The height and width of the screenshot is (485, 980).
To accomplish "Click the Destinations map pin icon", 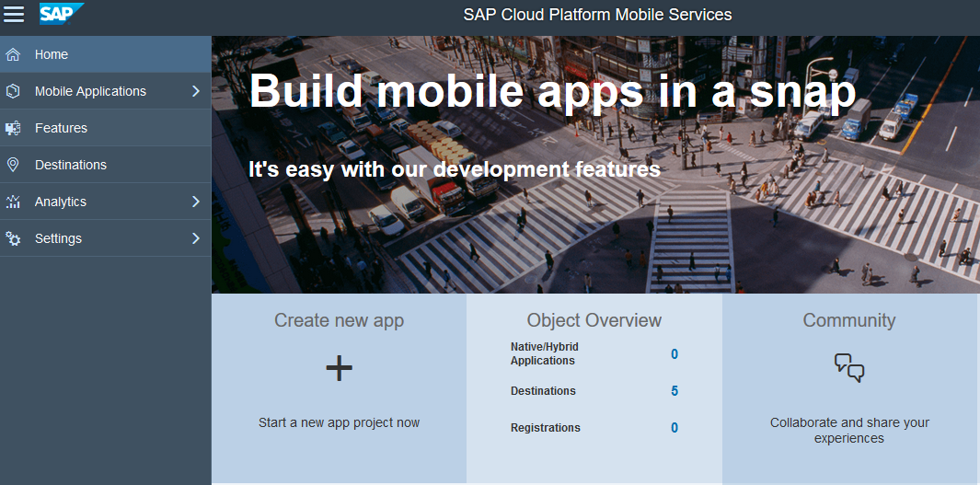I will 13,165.
